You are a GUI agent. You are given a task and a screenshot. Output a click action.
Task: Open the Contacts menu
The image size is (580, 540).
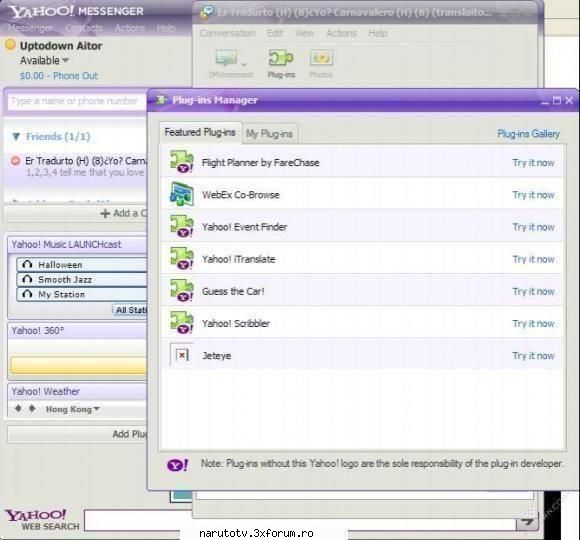[x=84, y=28]
